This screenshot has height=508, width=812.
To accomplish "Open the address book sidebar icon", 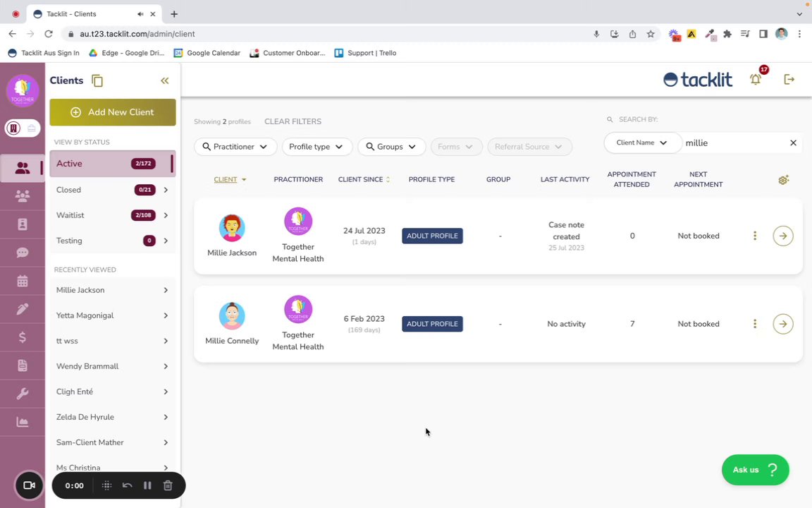I will [x=23, y=224].
